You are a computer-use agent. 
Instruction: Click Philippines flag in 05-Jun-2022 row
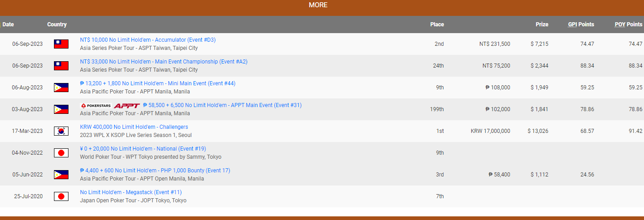coord(61,175)
